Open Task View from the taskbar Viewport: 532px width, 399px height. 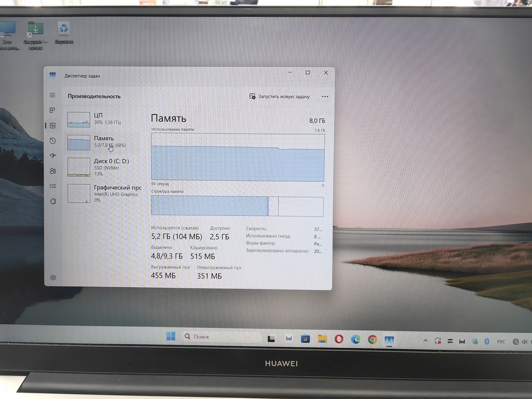coord(271,338)
